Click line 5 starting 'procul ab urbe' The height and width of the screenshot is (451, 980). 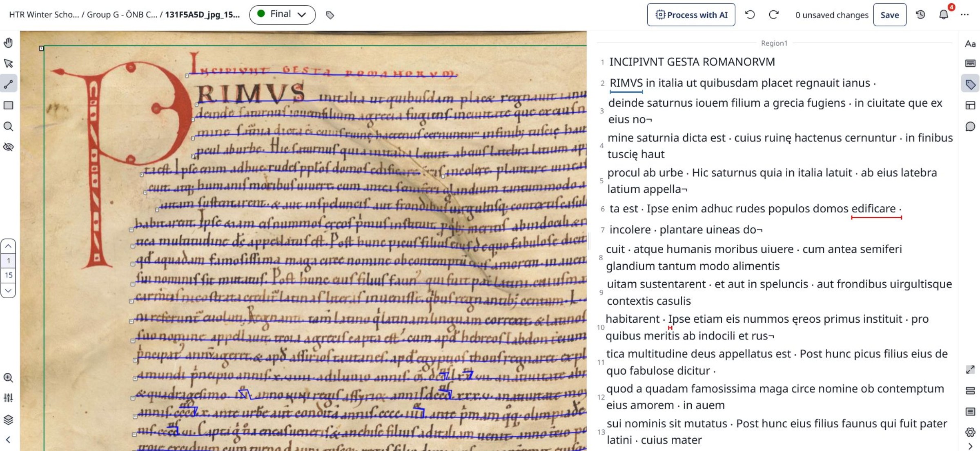point(772,181)
